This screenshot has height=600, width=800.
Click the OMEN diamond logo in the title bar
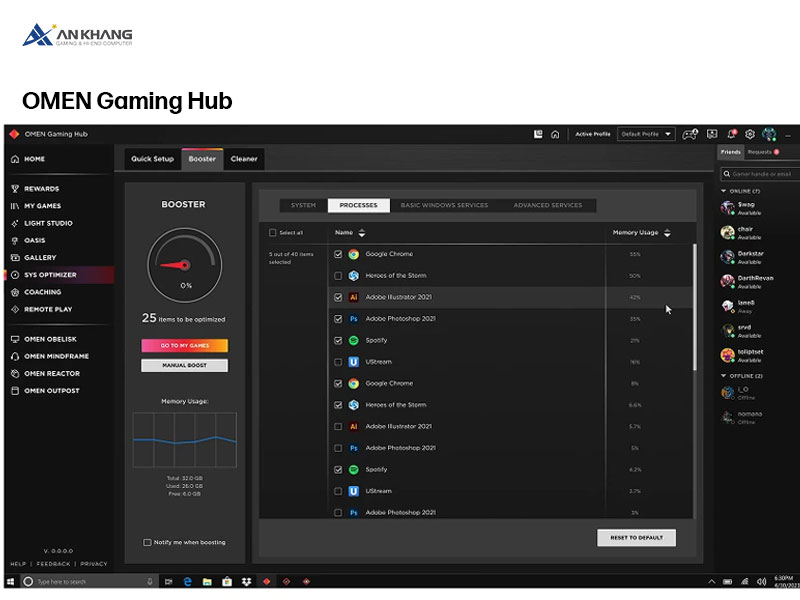tap(14, 134)
